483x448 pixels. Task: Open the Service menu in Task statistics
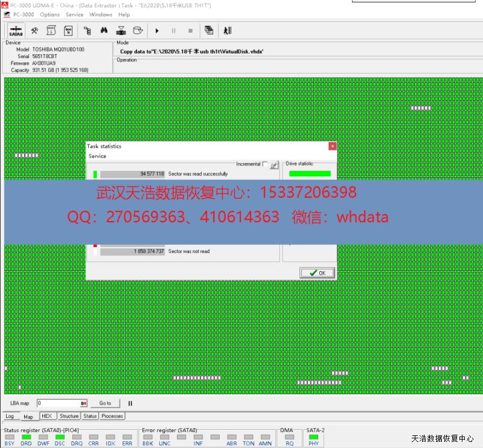click(x=97, y=156)
